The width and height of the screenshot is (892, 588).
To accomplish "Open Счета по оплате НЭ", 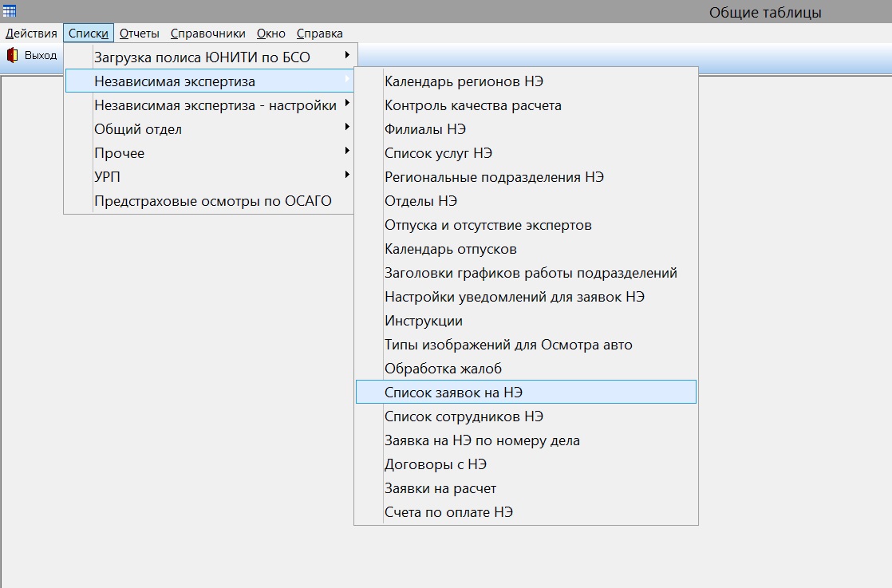I will tap(527, 511).
